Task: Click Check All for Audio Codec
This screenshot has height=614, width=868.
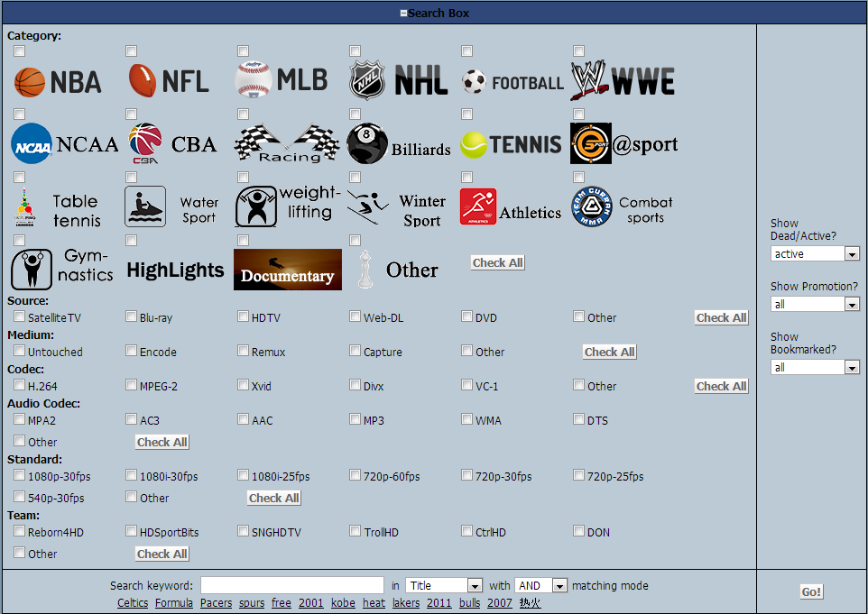Action: click(x=162, y=442)
